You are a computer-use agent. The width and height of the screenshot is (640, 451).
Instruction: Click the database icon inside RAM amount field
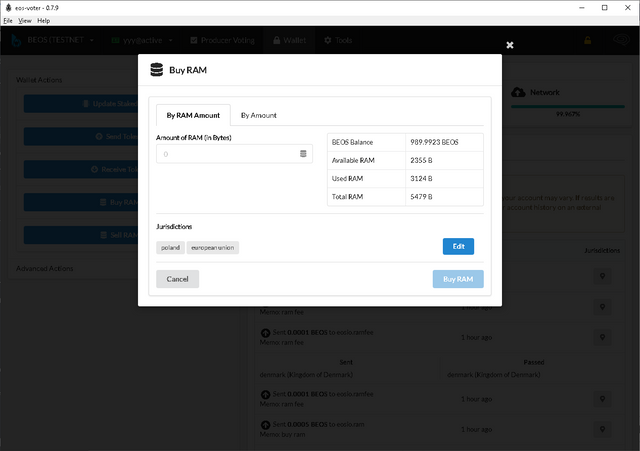pyautogui.click(x=303, y=153)
